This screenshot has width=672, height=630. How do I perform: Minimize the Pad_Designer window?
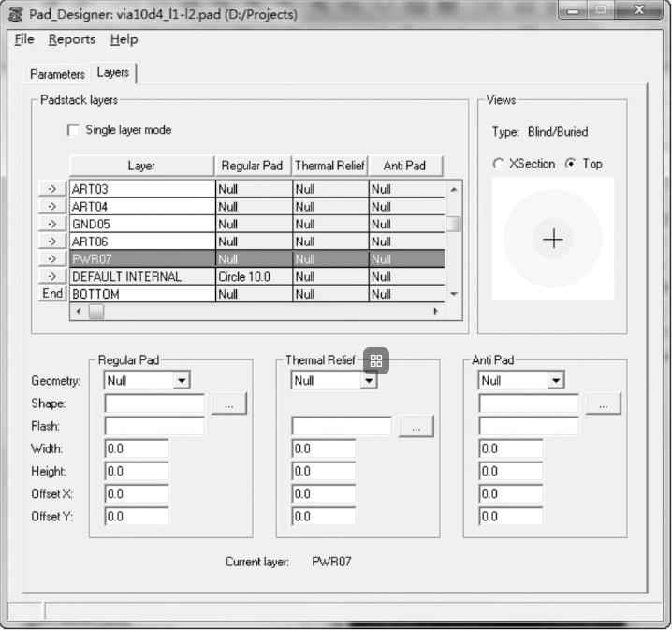pos(573,10)
